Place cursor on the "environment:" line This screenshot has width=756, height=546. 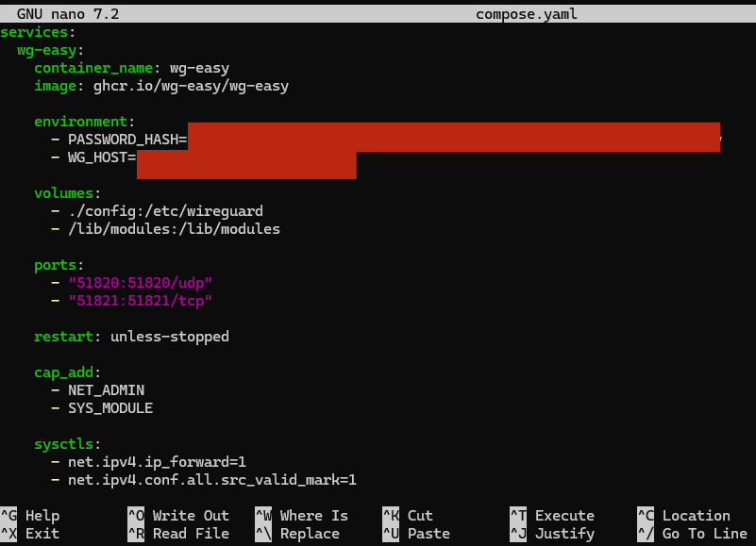[x=84, y=122]
